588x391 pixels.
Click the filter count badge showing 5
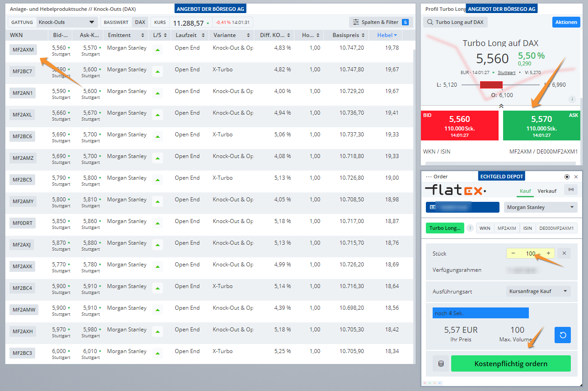pyautogui.click(x=405, y=22)
